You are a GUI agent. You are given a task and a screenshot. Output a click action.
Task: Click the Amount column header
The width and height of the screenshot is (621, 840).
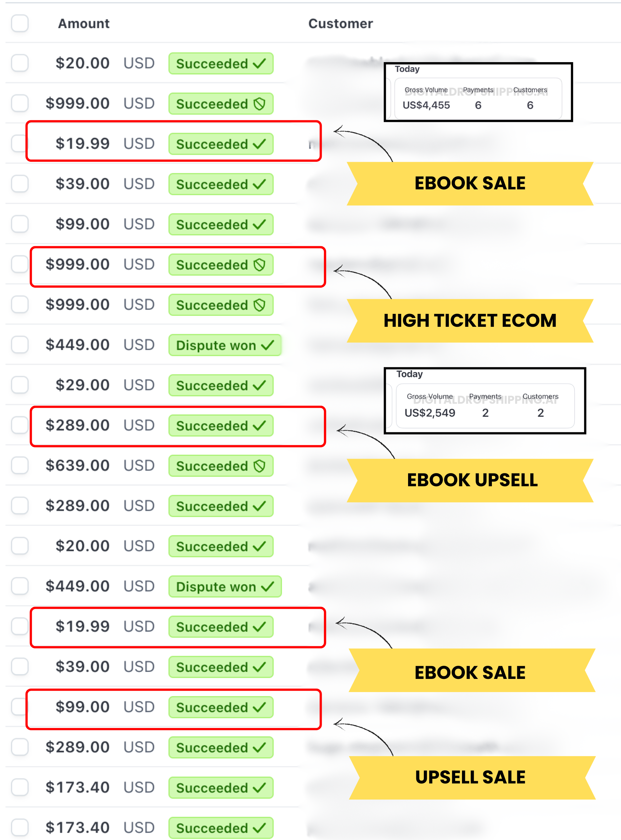(x=83, y=24)
